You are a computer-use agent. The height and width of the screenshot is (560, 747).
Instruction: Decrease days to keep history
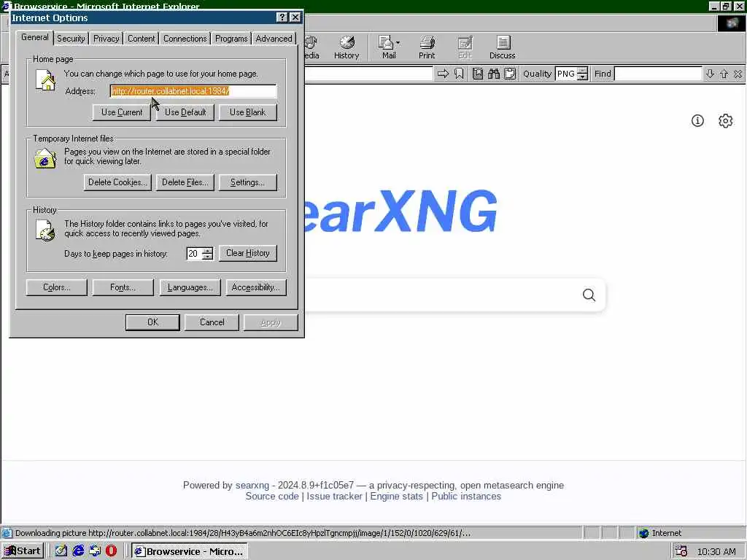(x=208, y=257)
